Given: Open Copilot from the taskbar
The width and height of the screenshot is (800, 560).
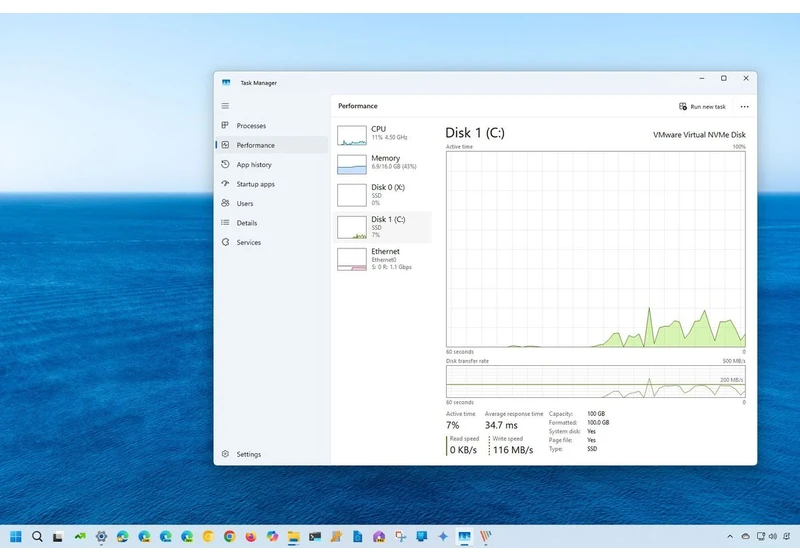Looking at the screenshot, I should coord(272,537).
